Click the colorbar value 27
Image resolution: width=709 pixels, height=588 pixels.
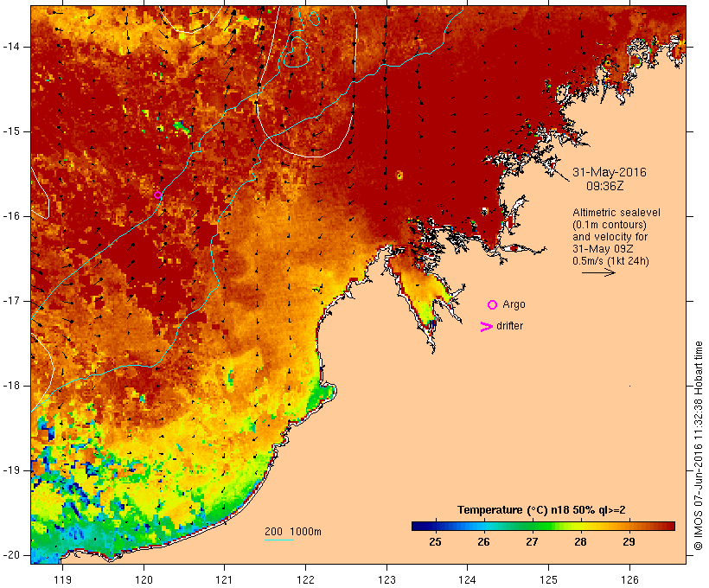tap(532, 542)
